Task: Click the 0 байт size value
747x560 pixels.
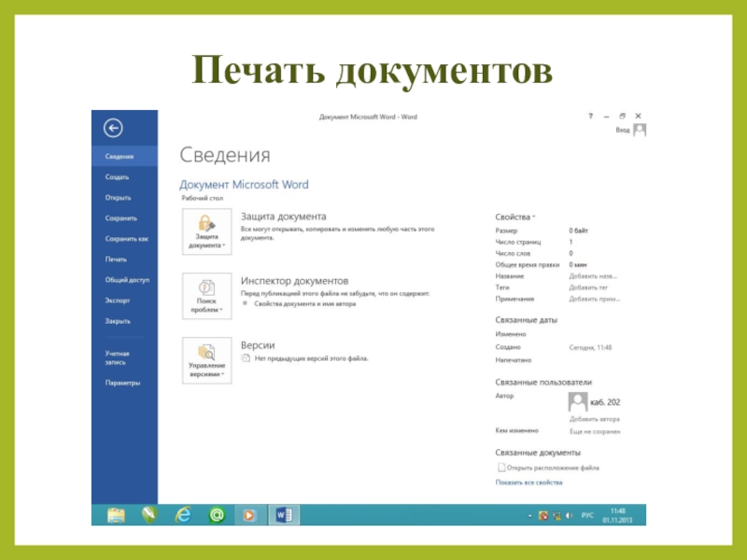Action: (578, 231)
